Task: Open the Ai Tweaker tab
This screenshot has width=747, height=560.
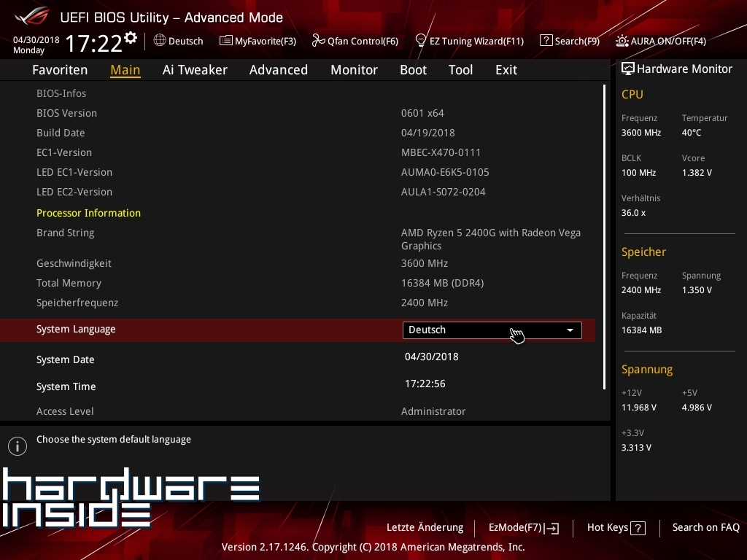Action: coord(195,70)
